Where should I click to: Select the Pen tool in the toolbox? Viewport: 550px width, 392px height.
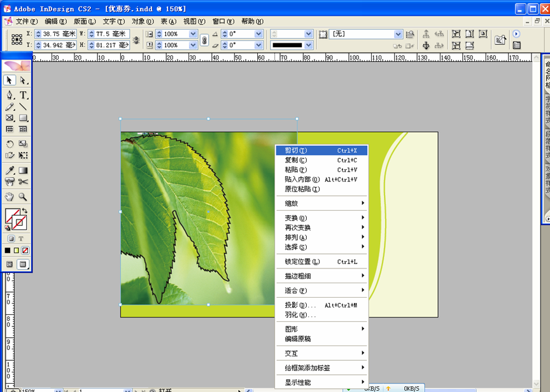(10, 95)
